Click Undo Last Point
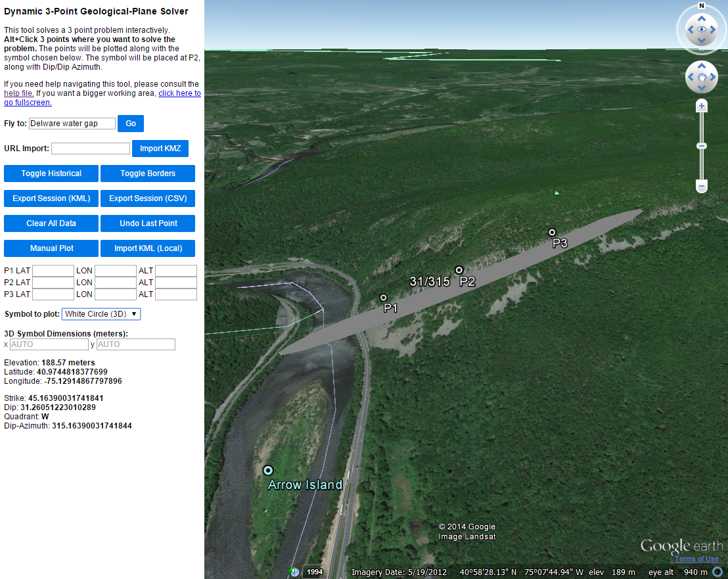Screen dimensions: 728x579 coord(148,223)
